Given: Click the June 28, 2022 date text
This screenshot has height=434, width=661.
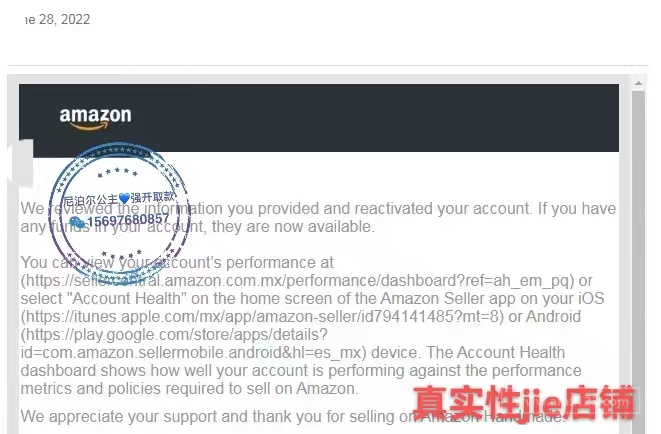Looking at the screenshot, I should point(57,19).
